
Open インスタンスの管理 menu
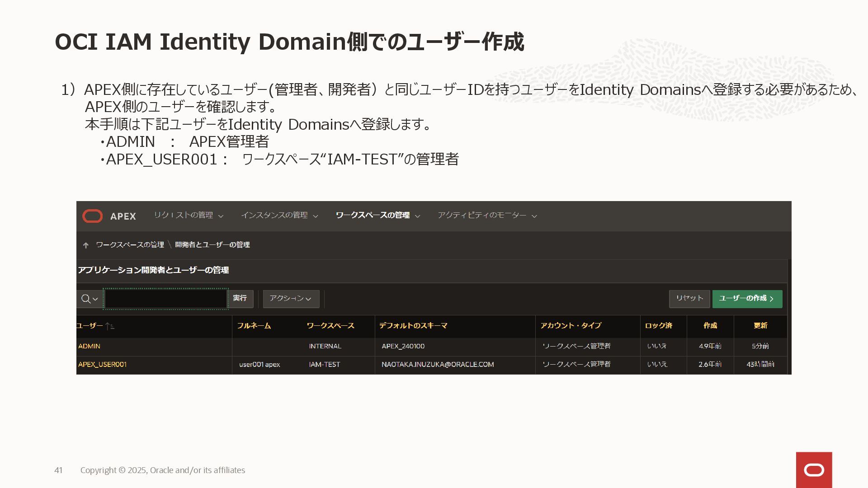[x=274, y=216]
